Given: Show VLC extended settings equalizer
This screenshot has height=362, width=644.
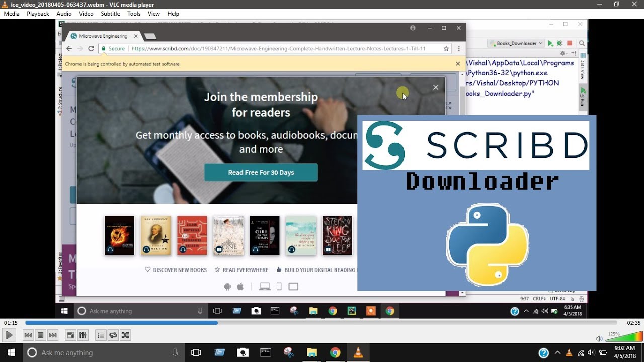Looking at the screenshot, I should click(83, 335).
